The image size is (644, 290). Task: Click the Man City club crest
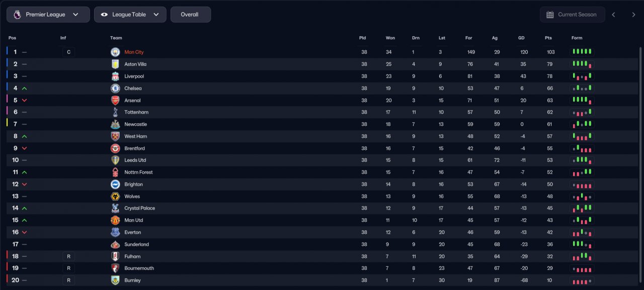click(x=115, y=52)
